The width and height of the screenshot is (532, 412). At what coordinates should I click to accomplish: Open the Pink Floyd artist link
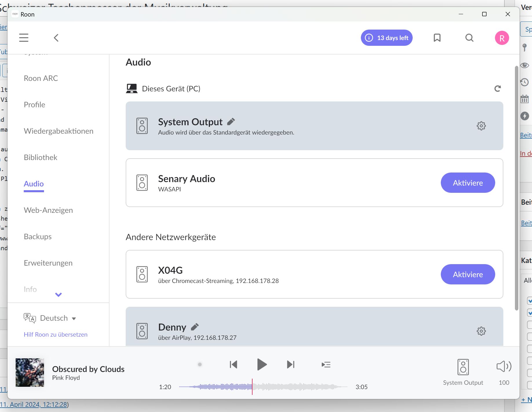point(66,378)
